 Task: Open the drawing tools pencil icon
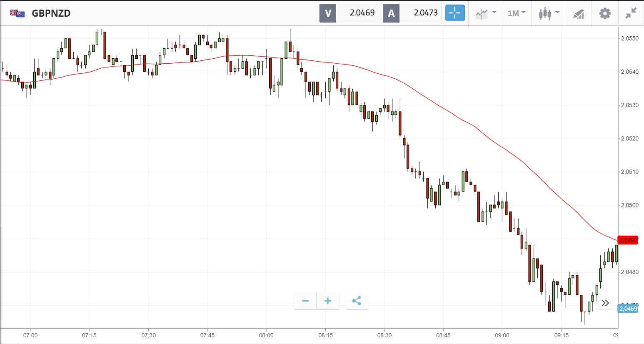point(579,14)
